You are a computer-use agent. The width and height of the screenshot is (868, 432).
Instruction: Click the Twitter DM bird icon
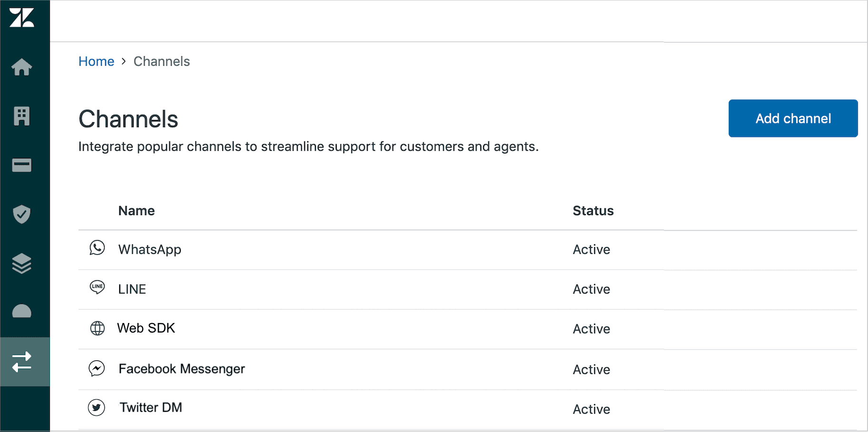tap(97, 408)
